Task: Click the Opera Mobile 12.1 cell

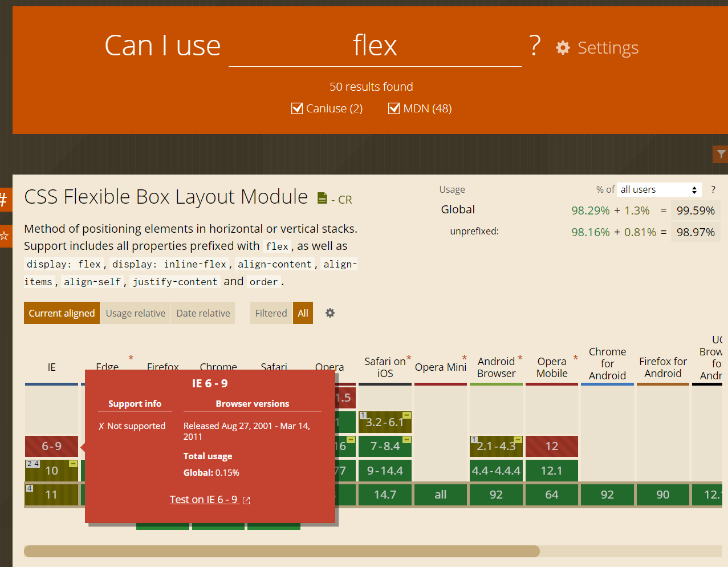Action: 552,471
